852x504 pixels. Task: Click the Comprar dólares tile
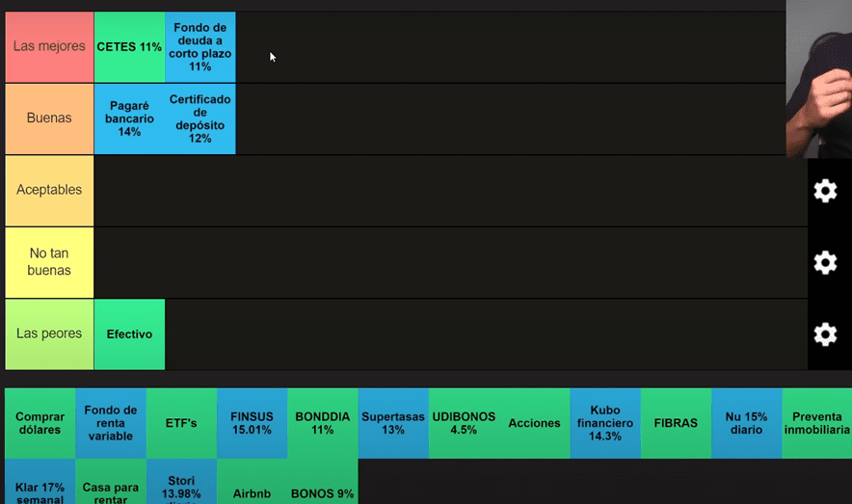point(40,423)
